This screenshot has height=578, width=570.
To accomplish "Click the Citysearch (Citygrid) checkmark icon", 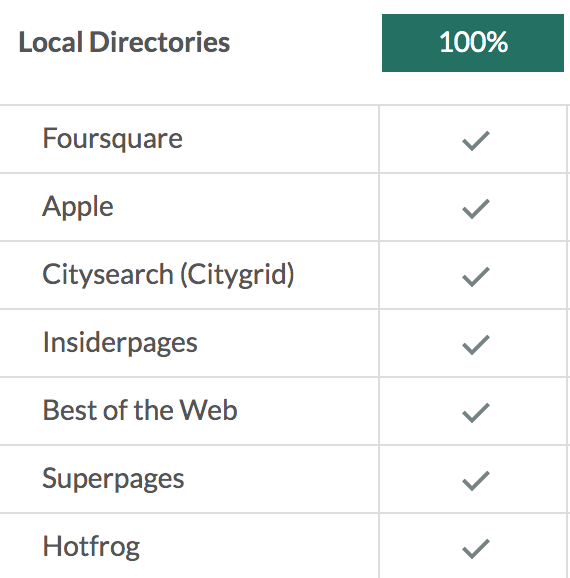I will (476, 277).
